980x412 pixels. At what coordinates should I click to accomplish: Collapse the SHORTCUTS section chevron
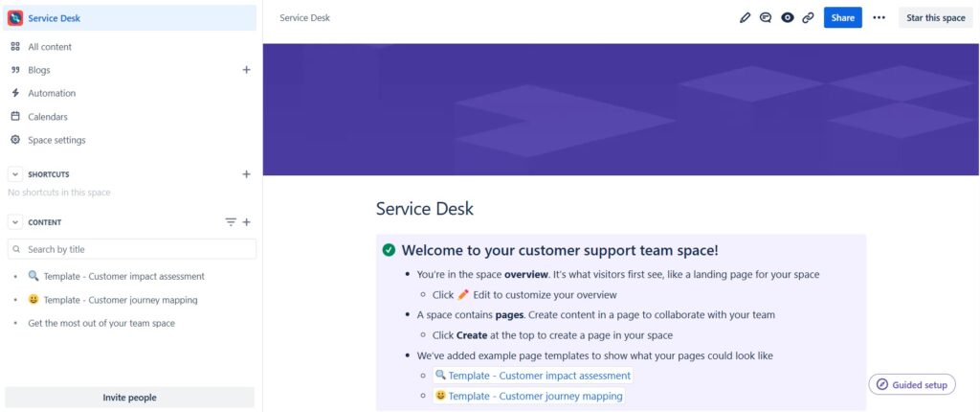click(x=15, y=174)
